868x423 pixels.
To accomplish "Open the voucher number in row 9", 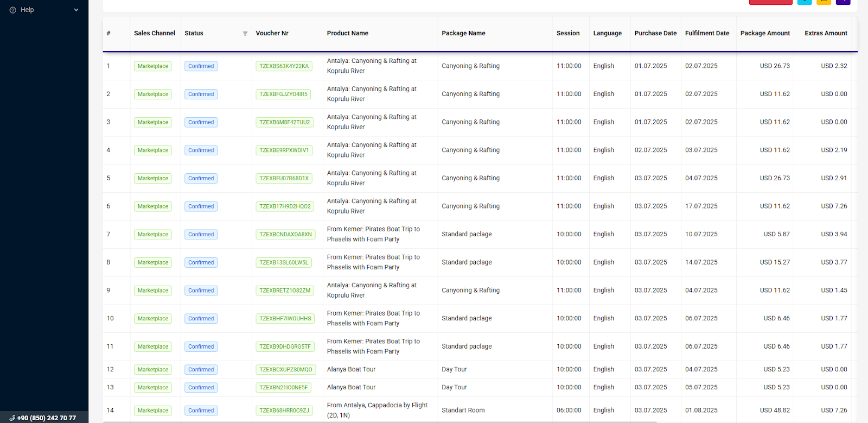I will click(285, 291).
